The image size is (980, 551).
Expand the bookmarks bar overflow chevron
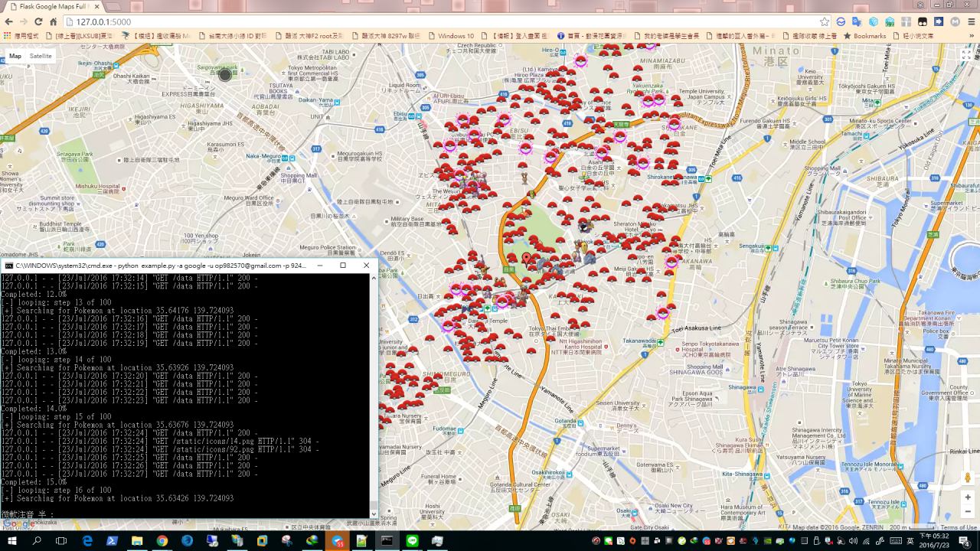(972, 36)
